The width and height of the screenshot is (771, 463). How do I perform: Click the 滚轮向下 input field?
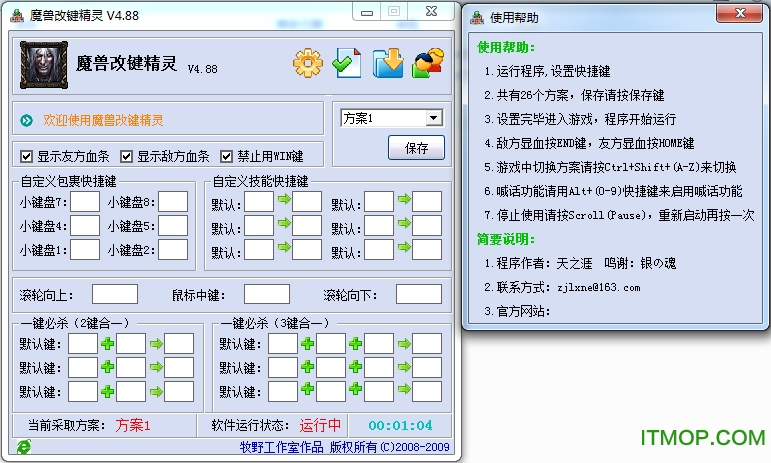(x=418, y=294)
